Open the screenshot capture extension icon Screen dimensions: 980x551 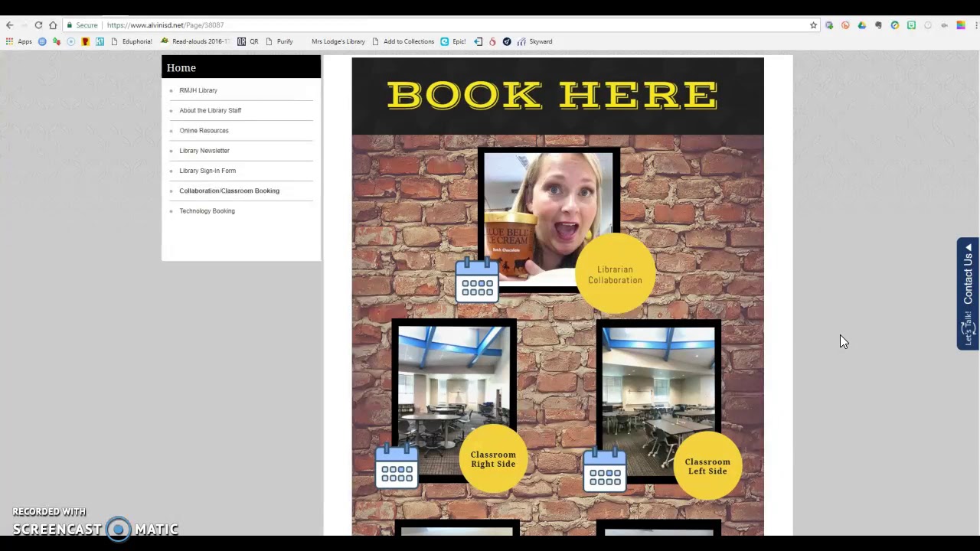pyautogui.click(x=829, y=25)
